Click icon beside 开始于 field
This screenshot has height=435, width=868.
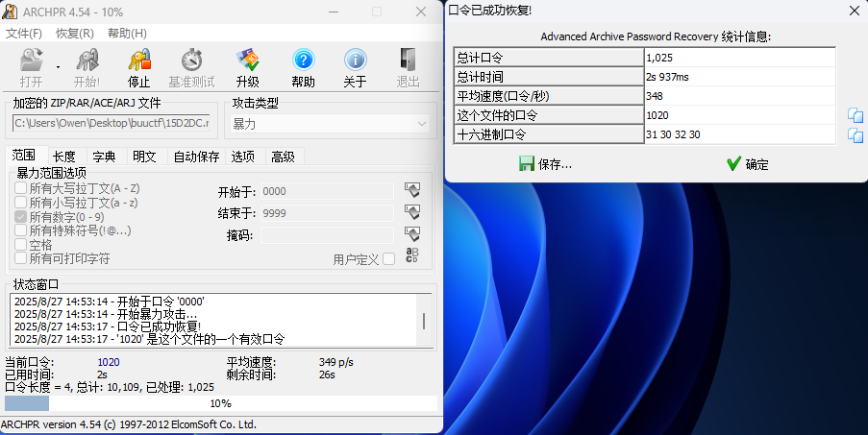(x=411, y=190)
